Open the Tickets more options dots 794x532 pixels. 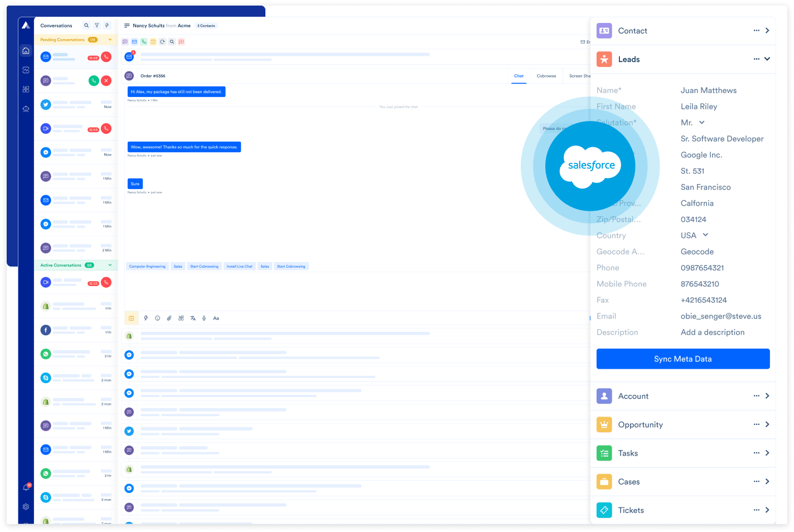(x=757, y=510)
